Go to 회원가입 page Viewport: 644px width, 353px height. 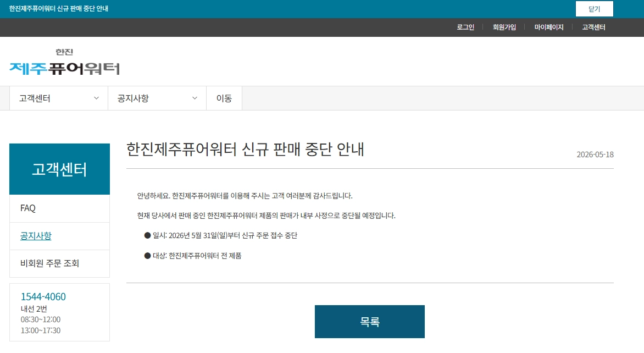pos(504,27)
